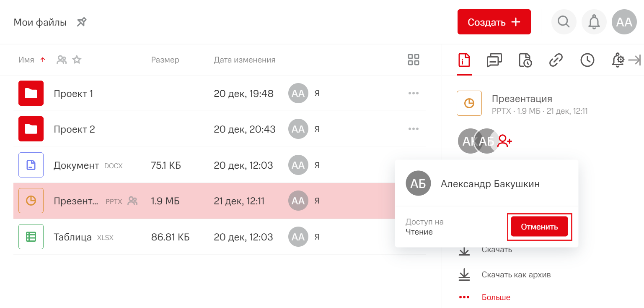Click the add user icon
The height and width of the screenshot is (308, 644).
click(504, 141)
